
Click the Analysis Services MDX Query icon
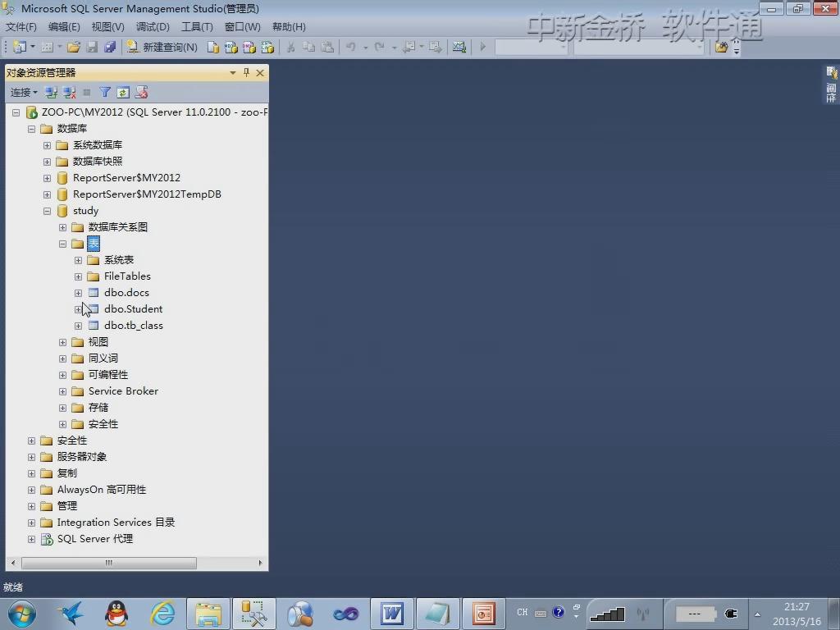click(231, 47)
